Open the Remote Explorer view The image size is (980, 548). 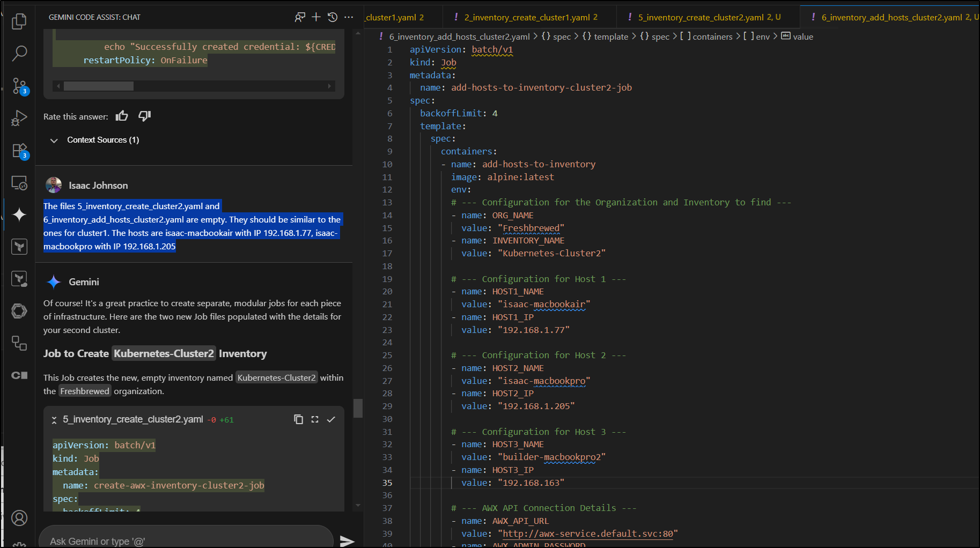(19, 183)
